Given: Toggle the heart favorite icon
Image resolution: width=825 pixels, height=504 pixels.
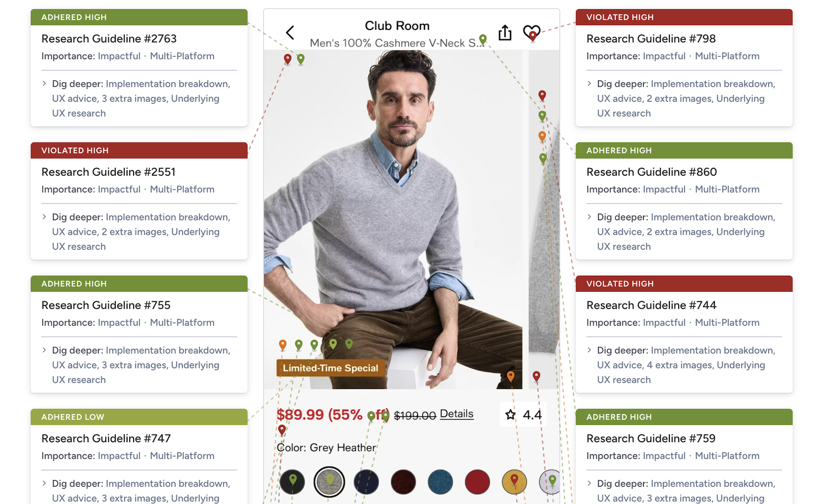Looking at the screenshot, I should click(x=532, y=32).
